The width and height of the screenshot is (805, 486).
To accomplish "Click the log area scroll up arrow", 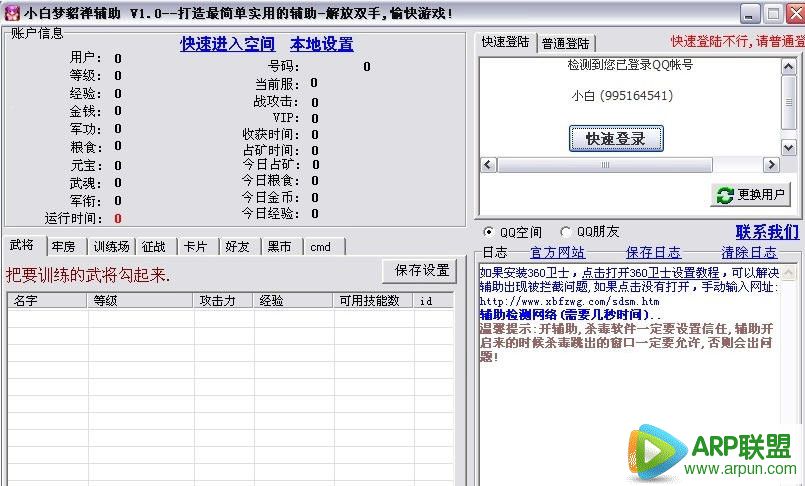I will tap(789, 273).
